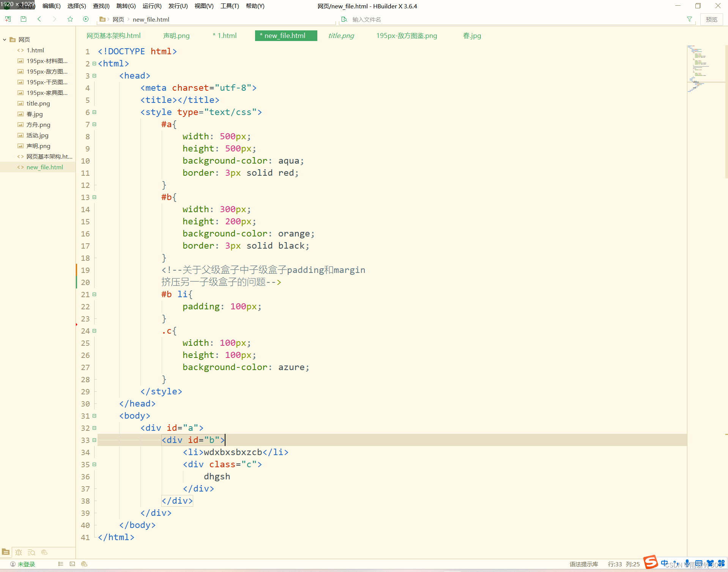
Task: Open the terminal icon in status bar
Action: [72, 564]
